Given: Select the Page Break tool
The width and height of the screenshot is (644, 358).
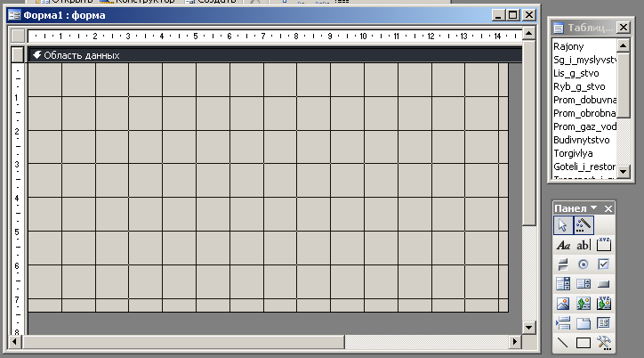Looking at the screenshot, I should (x=563, y=323).
